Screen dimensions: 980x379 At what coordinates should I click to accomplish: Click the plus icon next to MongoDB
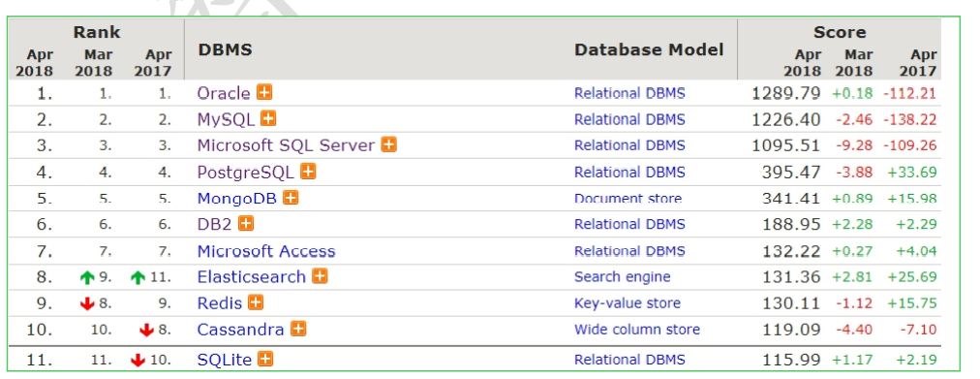pos(291,198)
